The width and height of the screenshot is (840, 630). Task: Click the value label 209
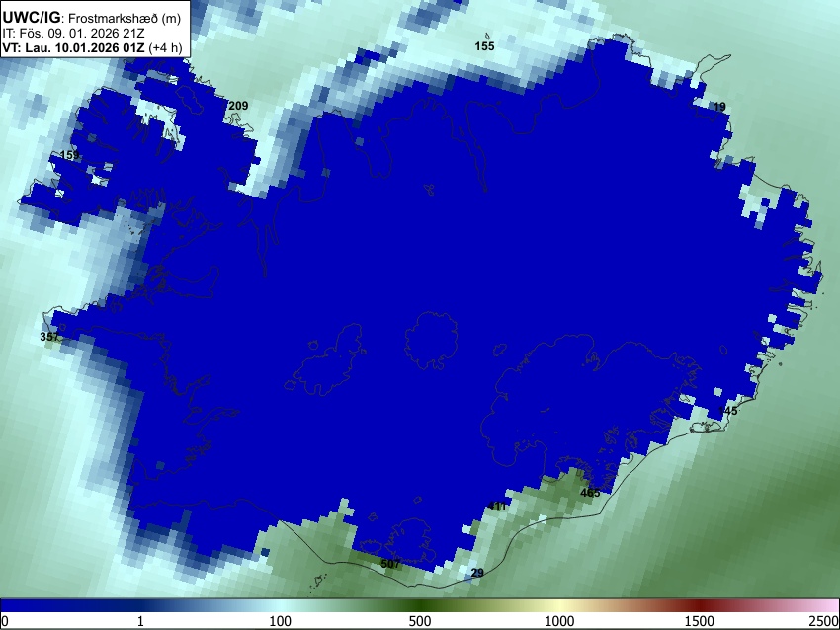click(238, 106)
